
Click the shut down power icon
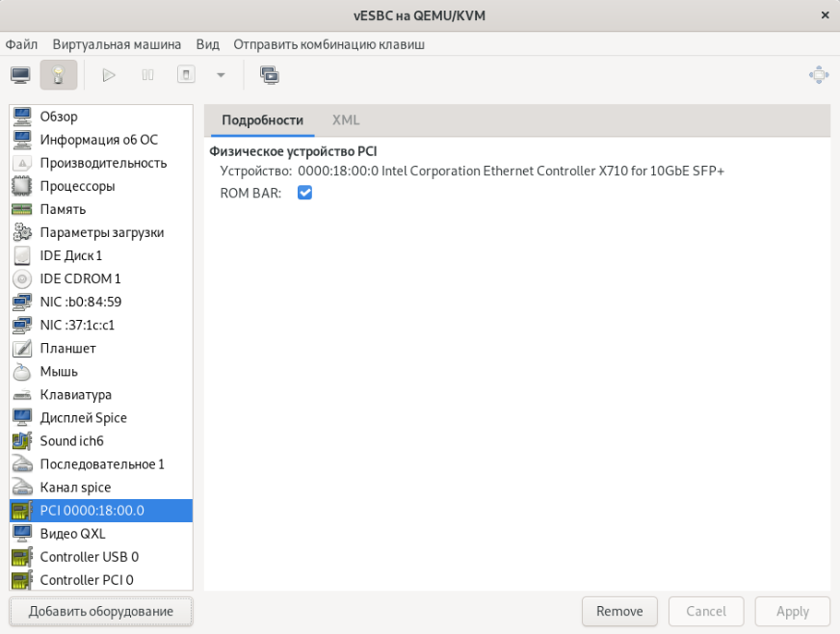tap(187, 75)
